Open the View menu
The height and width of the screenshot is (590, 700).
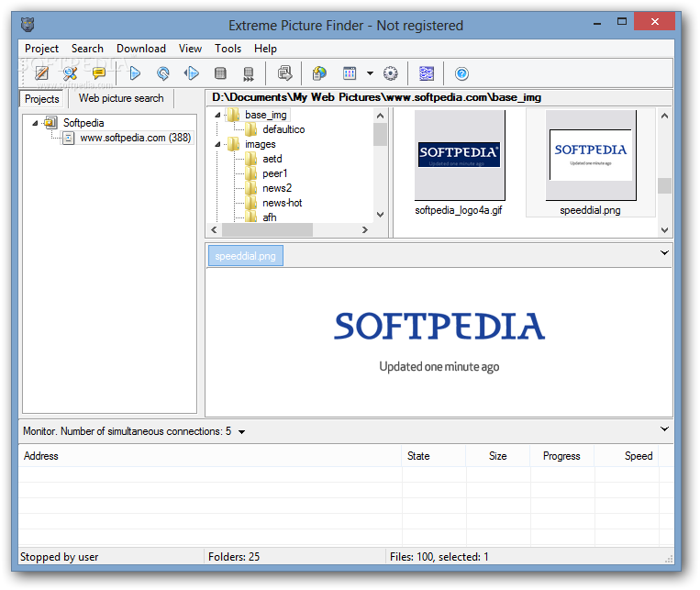click(x=190, y=49)
